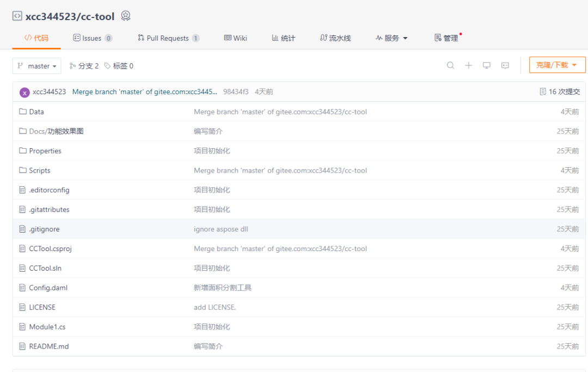The height and width of the screenshot is (372, 588).
Task: Click the search magnifier icon
Action: [450, 65]
